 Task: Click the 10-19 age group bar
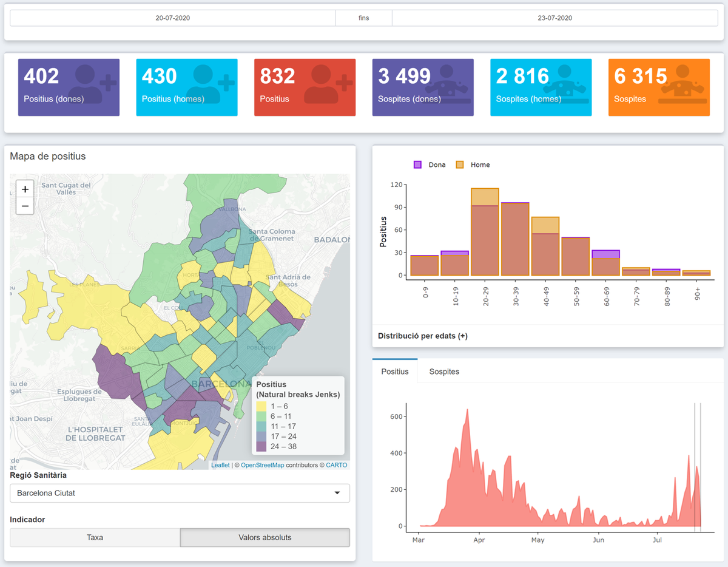tap(455, 263)
